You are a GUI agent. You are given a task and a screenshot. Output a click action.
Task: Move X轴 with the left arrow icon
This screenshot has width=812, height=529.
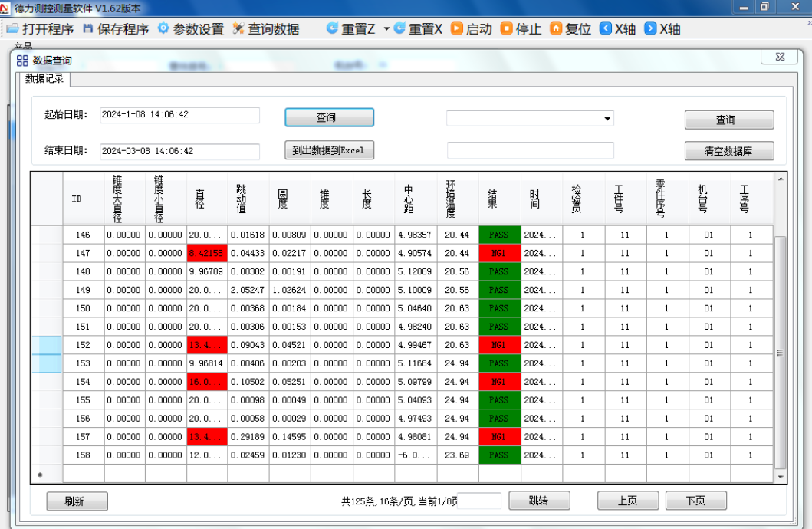[605, 29]
